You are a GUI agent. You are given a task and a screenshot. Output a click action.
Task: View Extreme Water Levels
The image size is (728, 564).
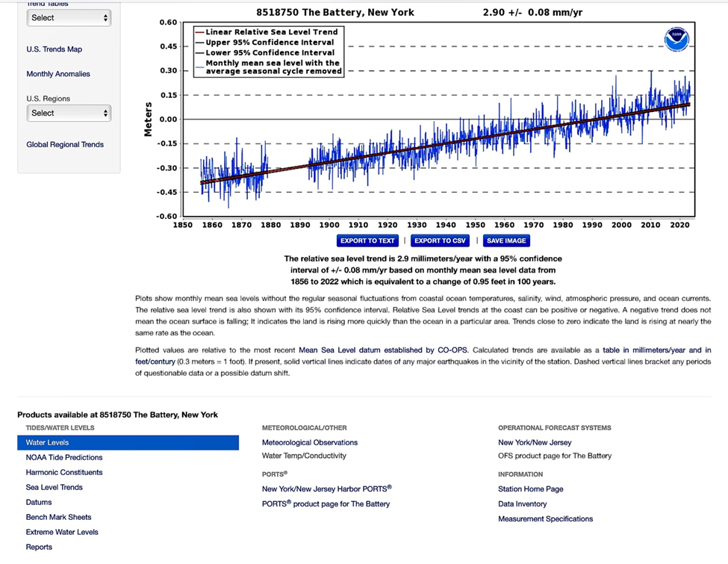pos(62,532)
